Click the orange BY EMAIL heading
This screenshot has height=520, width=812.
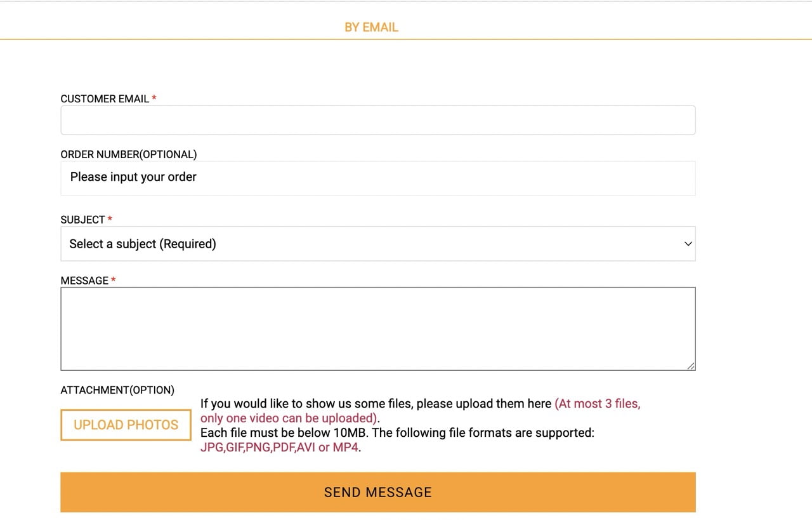pos(371,27)
